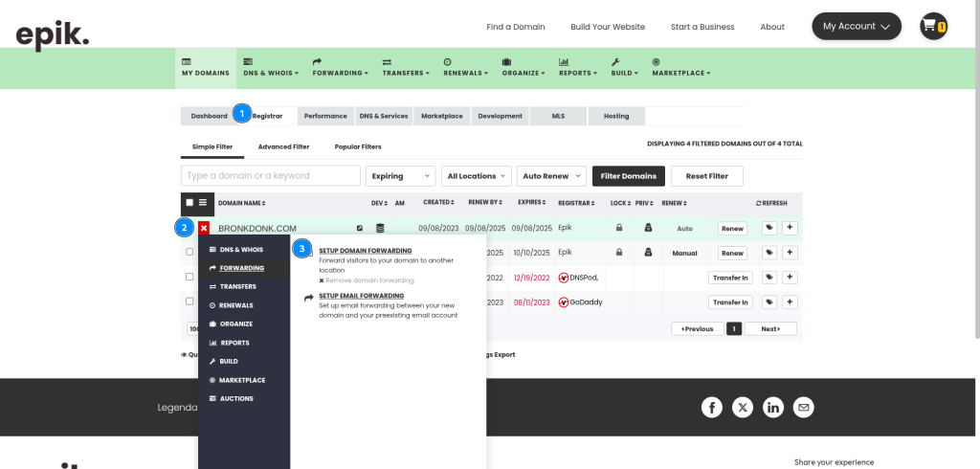Open the Auto Renew dropdown
Viewport: 980px width, 469px height.
point(552,176)
